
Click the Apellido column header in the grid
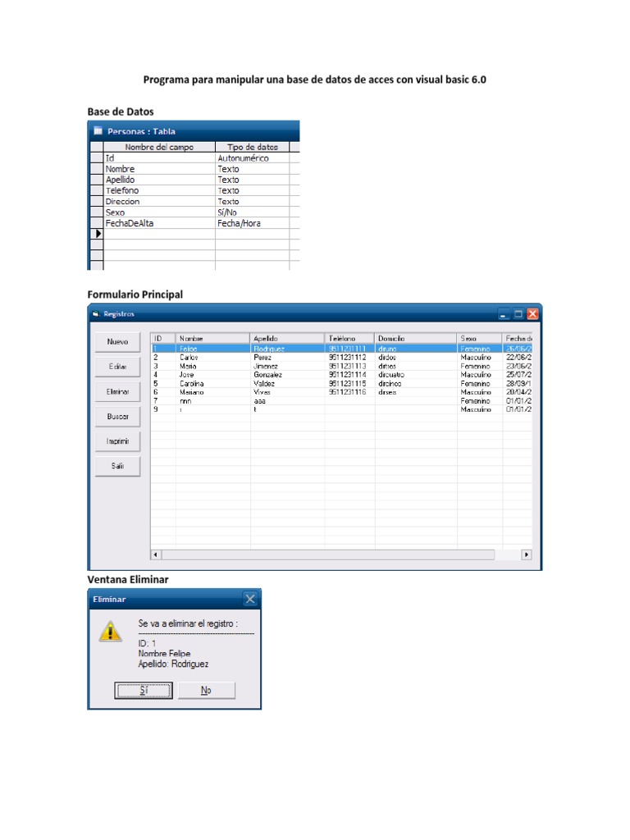287,339
